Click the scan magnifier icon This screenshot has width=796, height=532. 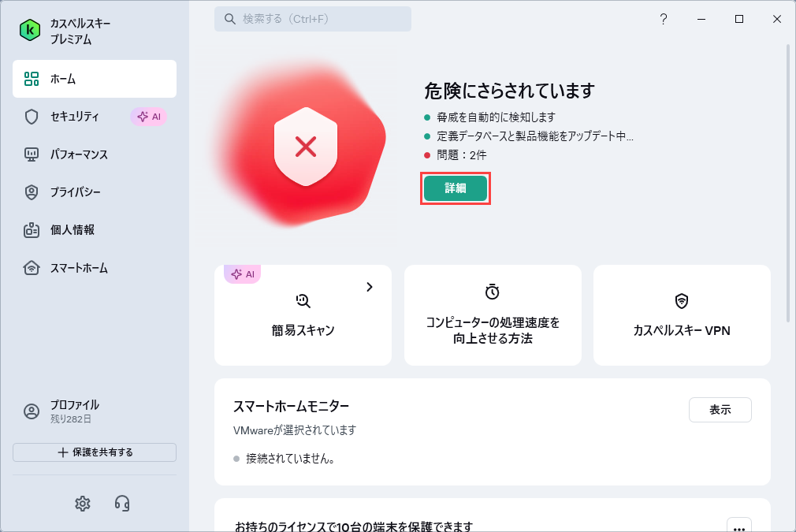pos(303,300)
